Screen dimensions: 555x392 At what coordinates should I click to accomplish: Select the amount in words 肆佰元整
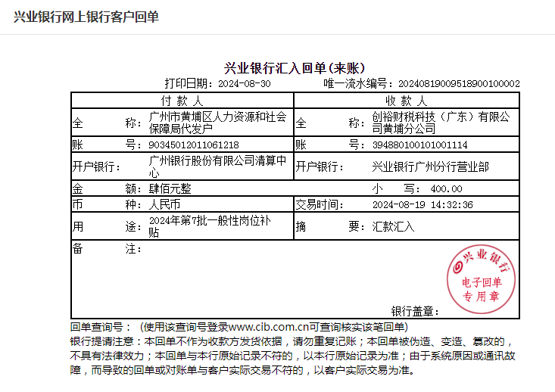170,188
